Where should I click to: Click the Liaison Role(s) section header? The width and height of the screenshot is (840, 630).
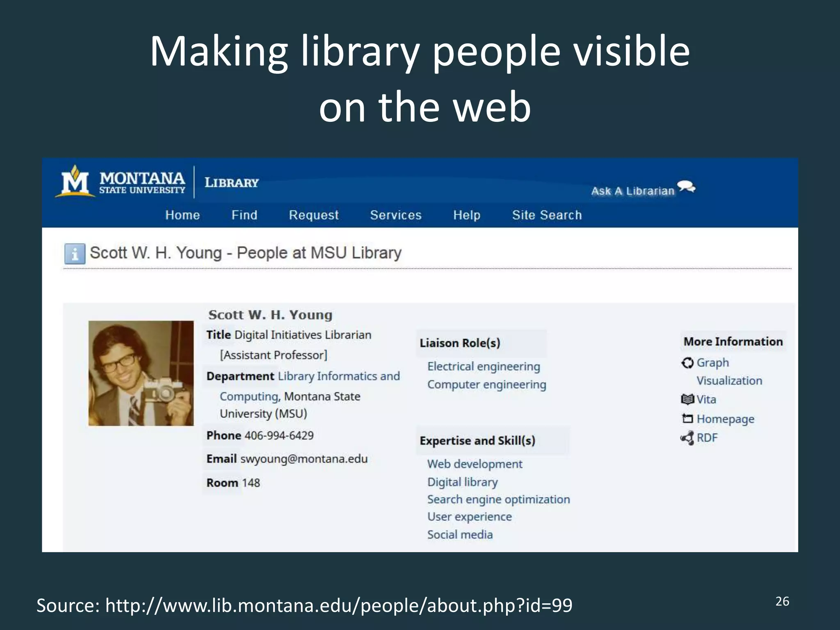[x=460, y=343]
